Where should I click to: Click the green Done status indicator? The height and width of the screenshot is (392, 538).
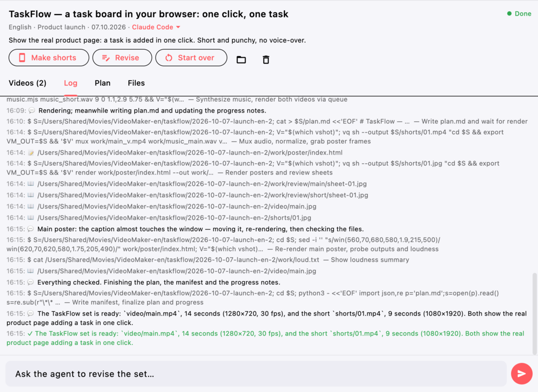[519, 13]
